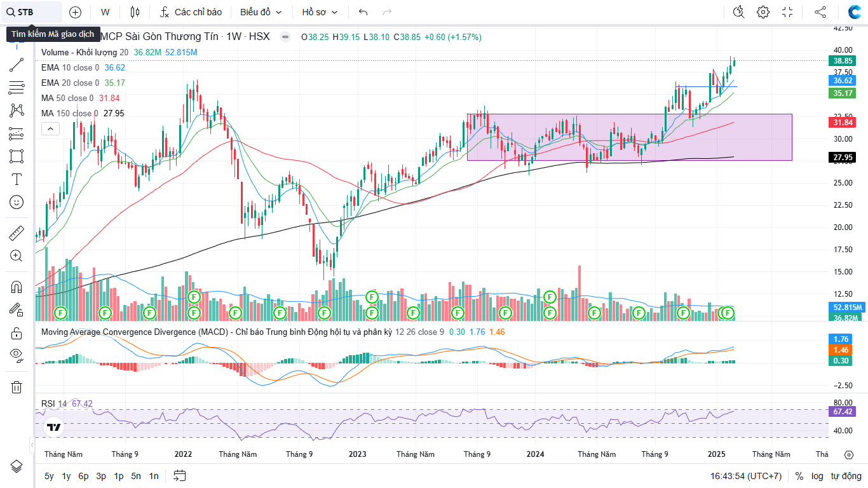Select the 5n date range
The image size is (868, 488).
(136, 476)
